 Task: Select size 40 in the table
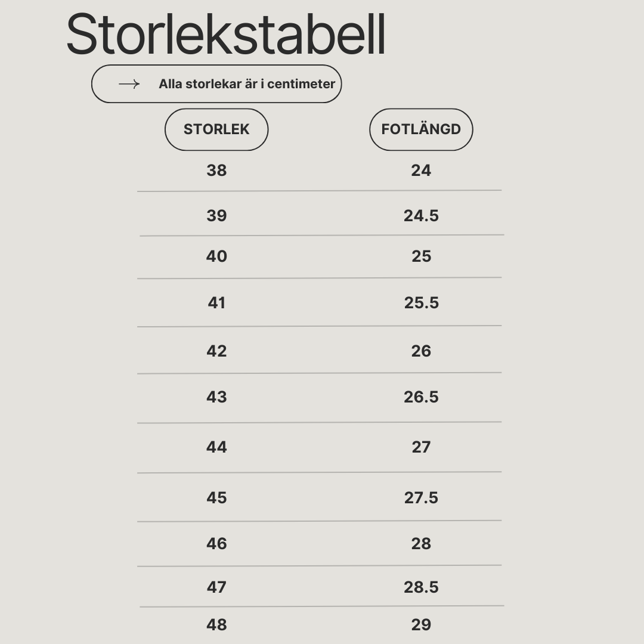(216, 256)
